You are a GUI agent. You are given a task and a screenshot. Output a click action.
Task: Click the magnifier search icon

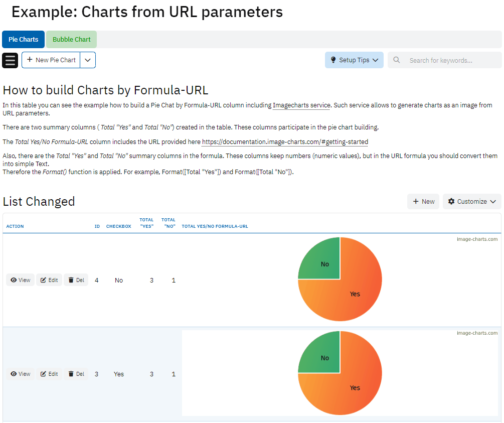tap(397, 60)
